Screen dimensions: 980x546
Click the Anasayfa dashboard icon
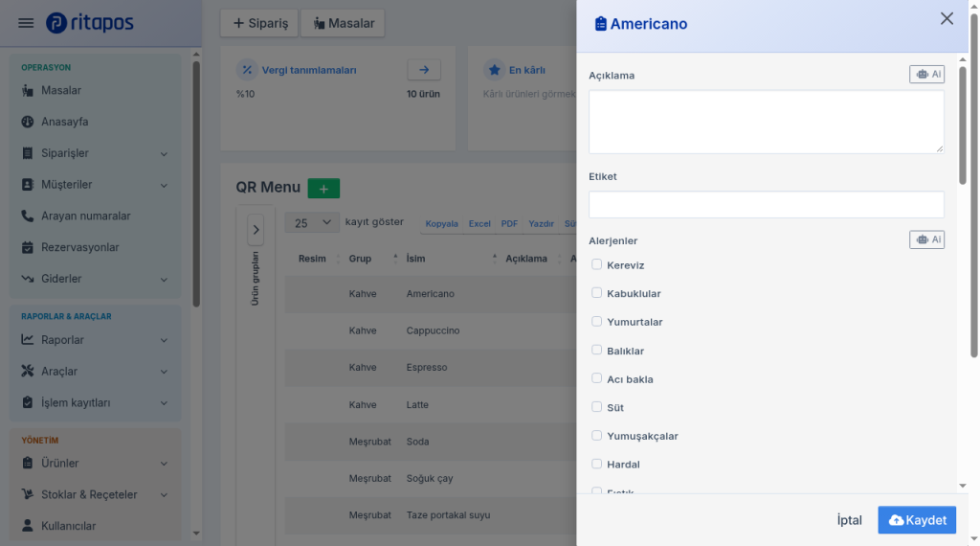click(x=28, y=122)
